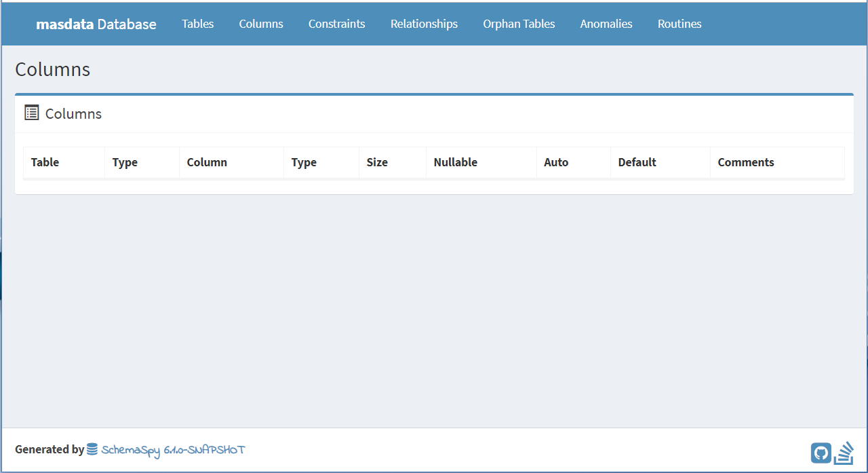Sort by the Comments header
The height and width of the screenshot is (473, 868).
tap(746, 162)
